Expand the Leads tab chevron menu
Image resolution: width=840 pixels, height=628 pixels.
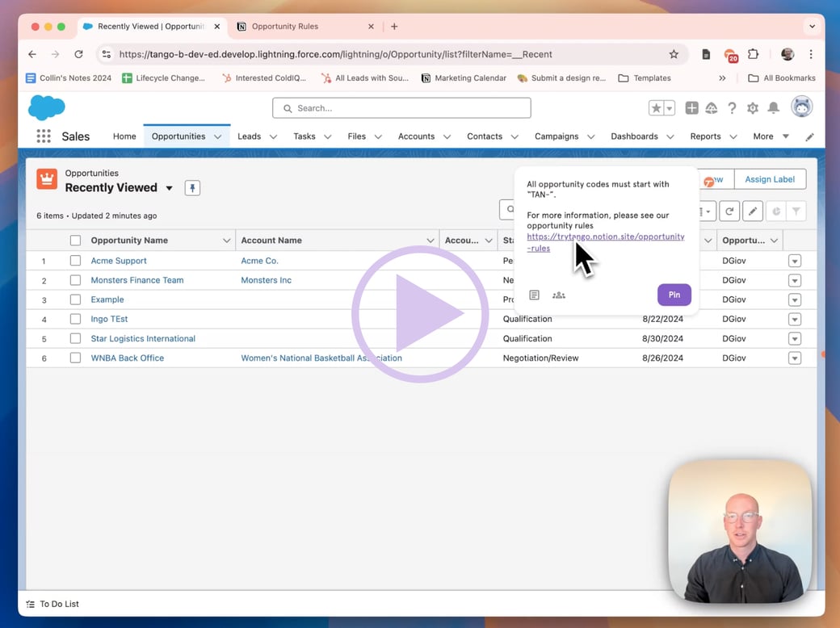[273, 137]
